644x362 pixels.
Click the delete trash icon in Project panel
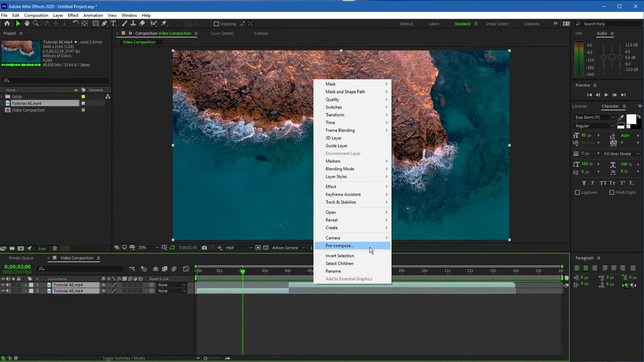click(55, 248)
